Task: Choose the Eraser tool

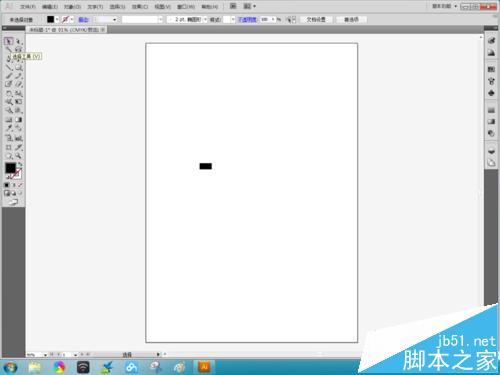Action: (x=19, y=84)
